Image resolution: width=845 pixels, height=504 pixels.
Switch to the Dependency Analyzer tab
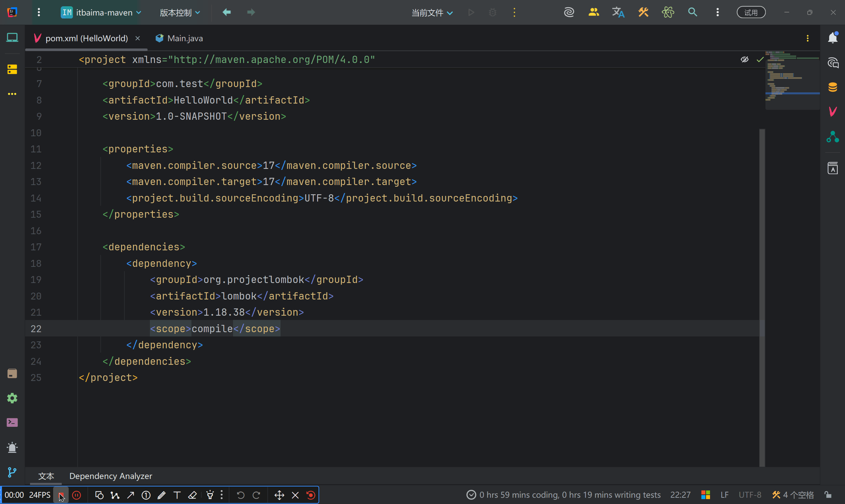point(111,476)
